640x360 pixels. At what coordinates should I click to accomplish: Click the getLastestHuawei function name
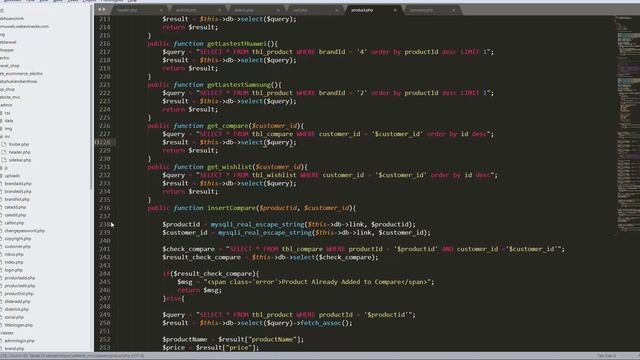[237, 44]
